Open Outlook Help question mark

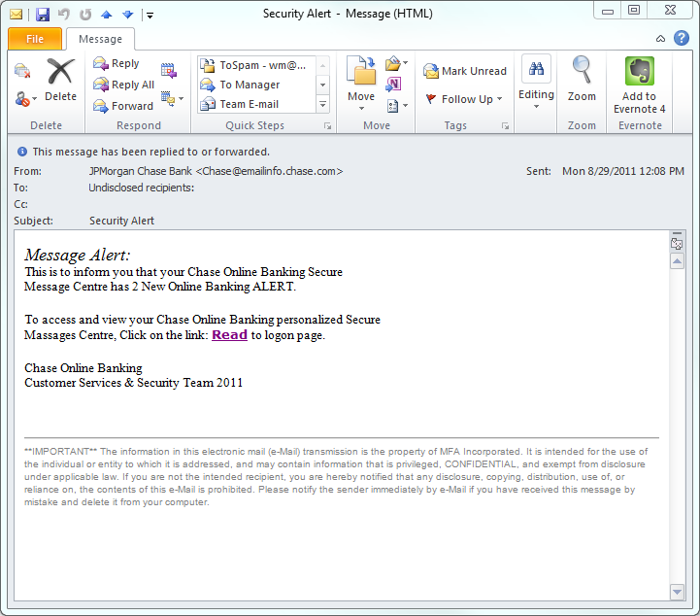coord(682,38)
